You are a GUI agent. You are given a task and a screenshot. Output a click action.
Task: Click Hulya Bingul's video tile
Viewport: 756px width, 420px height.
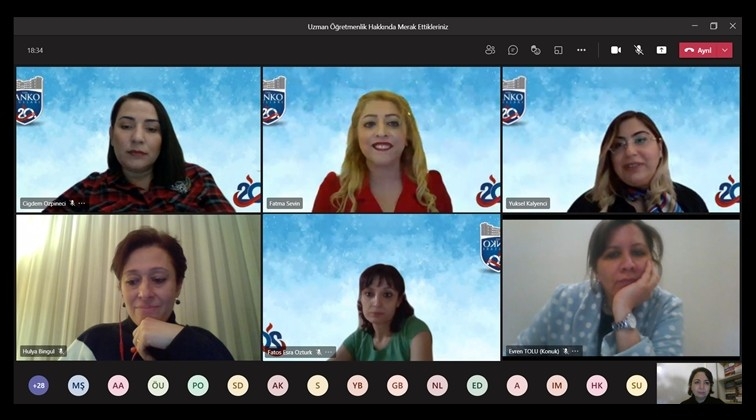pyautogui.click(x=138, y=286)
